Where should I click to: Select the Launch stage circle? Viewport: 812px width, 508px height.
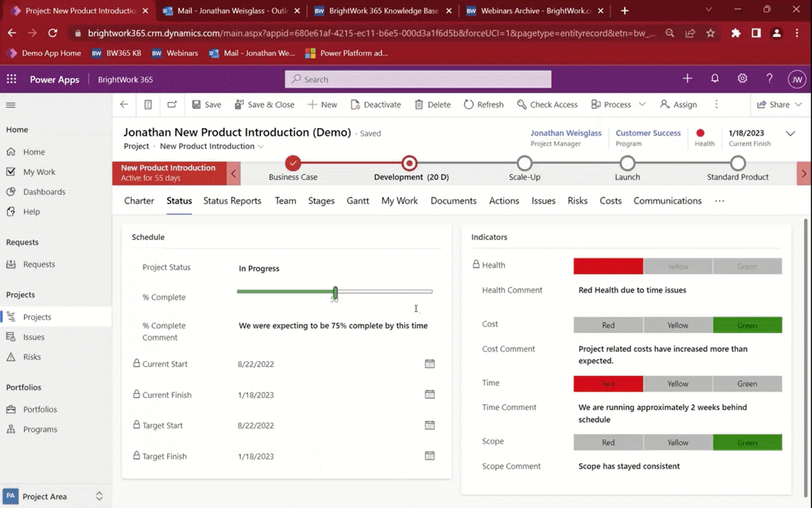[x=628, y=163]
